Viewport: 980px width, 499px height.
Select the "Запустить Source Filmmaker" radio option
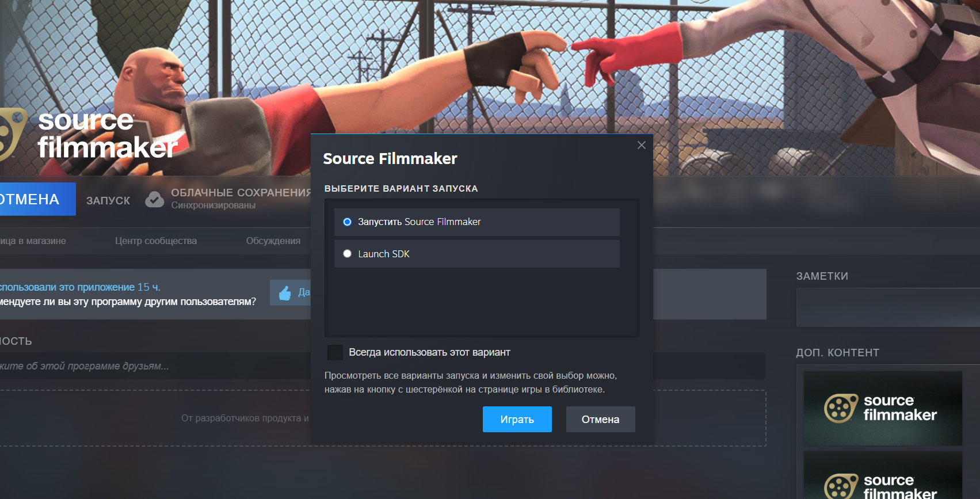(347, 222)
